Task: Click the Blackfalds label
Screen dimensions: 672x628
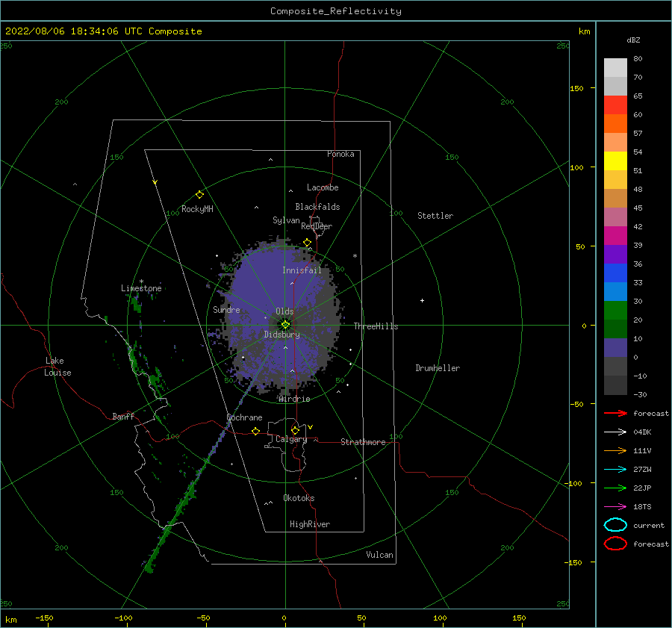Action: [x=317, y=207]
